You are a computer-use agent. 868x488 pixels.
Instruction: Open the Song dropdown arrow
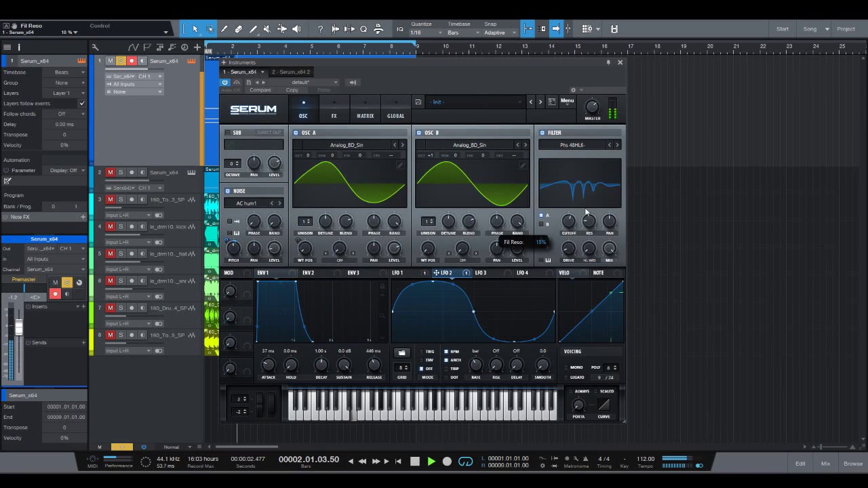[x=827, y=29]
